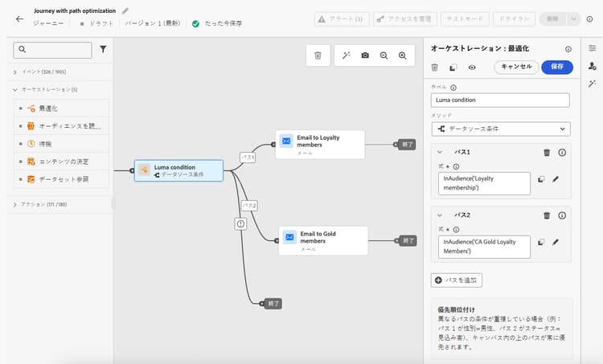Screen dimensions: 603x364
Task: Select Email to Loyalty members node
Action: (x=320, y=145)
